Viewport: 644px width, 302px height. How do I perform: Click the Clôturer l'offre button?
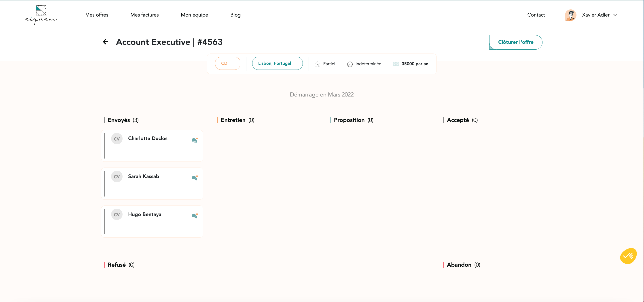click(x=515, y=42)
